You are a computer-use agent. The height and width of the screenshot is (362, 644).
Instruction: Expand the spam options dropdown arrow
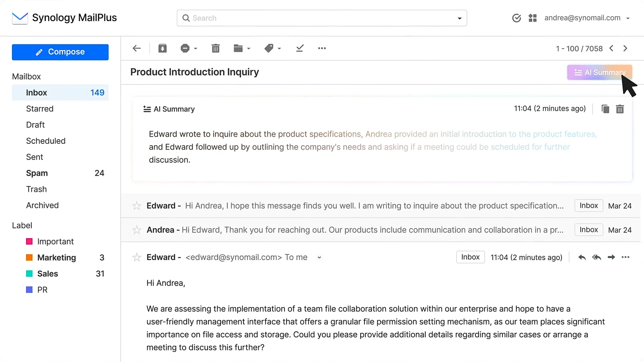pyautogui.click(x=195, y=49)
